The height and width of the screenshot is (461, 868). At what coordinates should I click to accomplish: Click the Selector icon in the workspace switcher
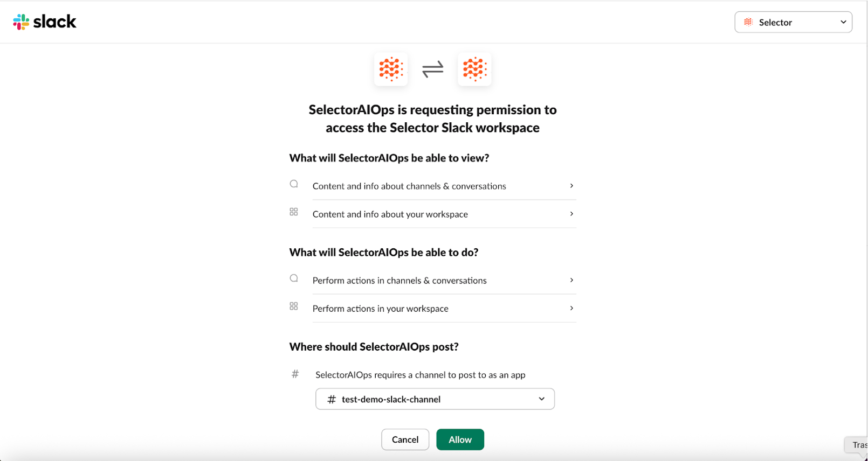[748, 22]
